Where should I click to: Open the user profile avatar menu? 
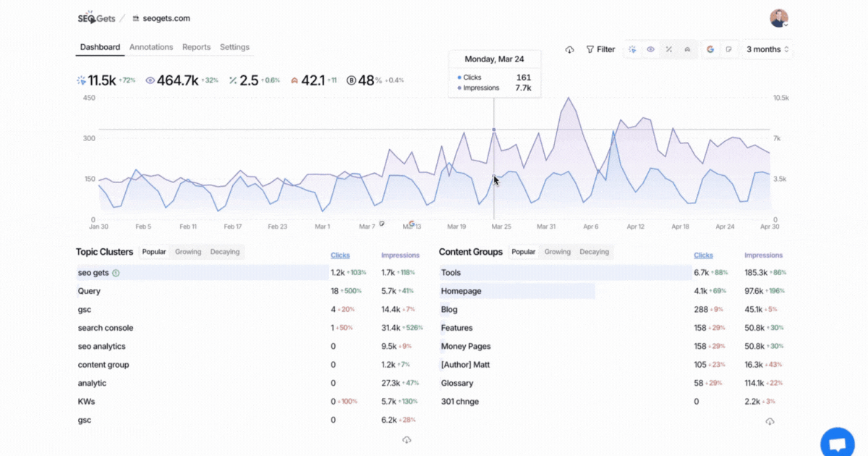778,18
